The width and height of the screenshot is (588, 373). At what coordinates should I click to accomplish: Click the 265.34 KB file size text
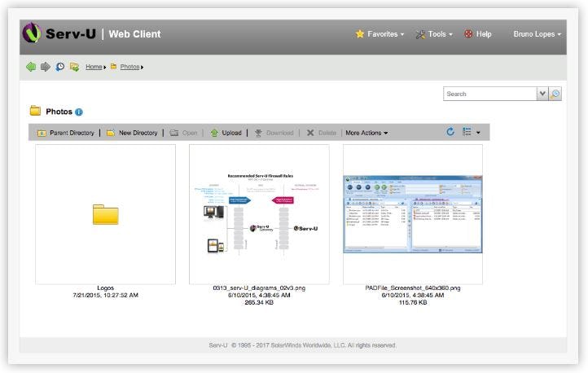pyautogui.click(x=259, y=302)
